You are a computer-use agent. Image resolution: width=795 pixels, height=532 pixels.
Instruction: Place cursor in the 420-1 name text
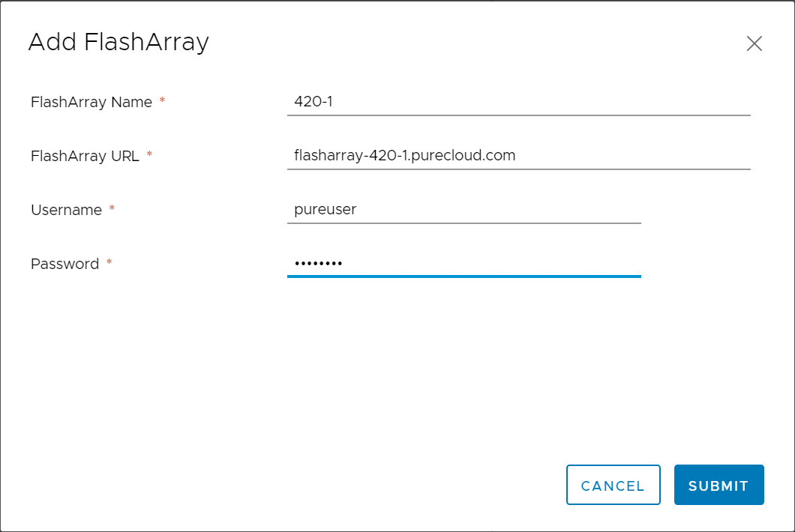pyautogui.click(x=313, y=102)
